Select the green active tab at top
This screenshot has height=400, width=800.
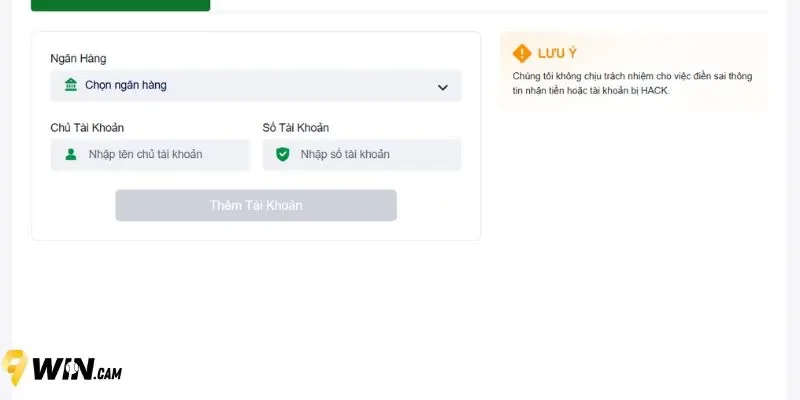pos(120,5)
